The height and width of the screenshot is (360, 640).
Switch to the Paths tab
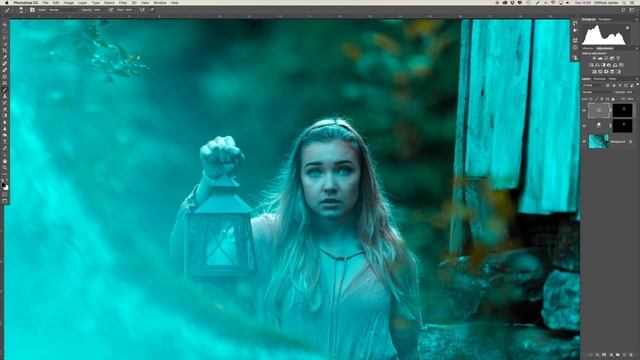(613, 79)
